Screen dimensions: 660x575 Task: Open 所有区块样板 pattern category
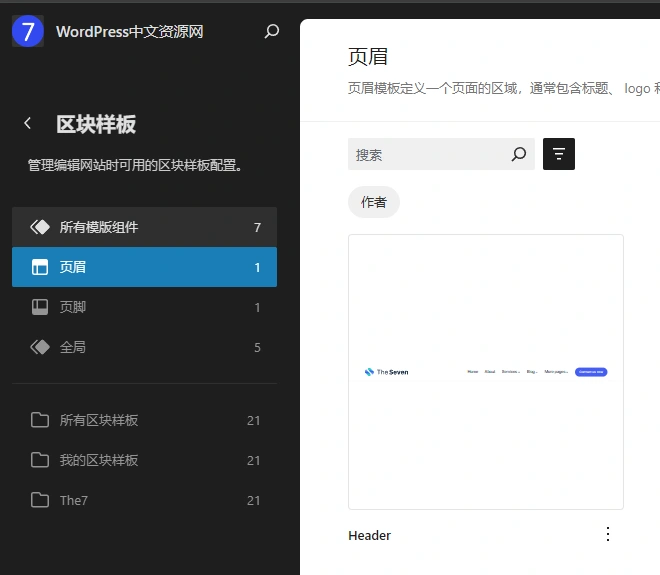[x=144, y=420]
